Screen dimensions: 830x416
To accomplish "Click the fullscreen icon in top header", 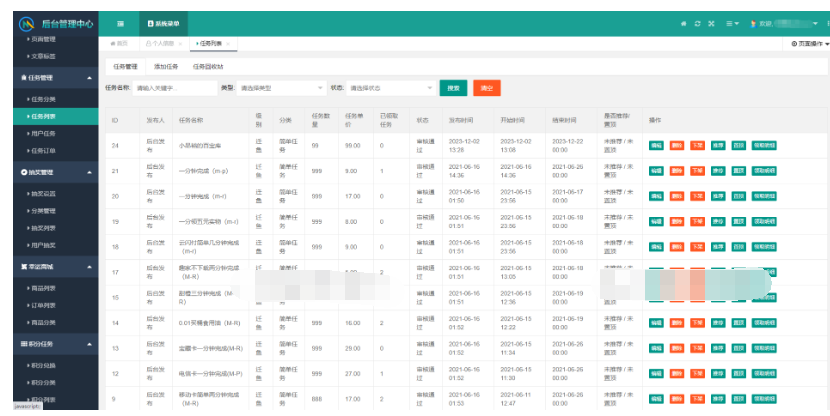I will pos(712,22).
